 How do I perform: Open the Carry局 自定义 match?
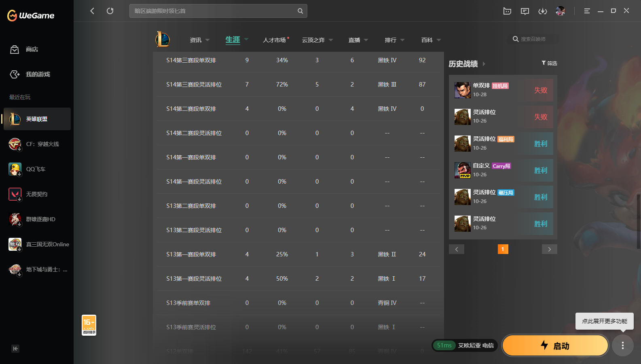503,170
